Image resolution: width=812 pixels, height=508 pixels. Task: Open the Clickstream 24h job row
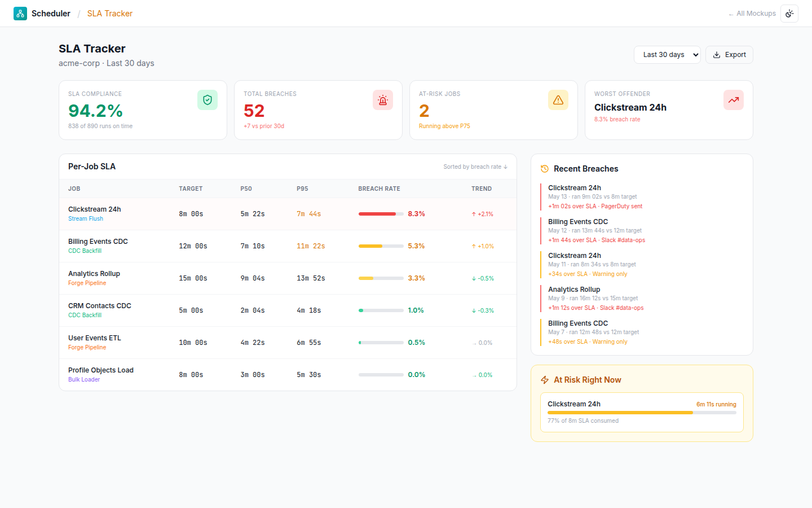(x=288, y=214)
